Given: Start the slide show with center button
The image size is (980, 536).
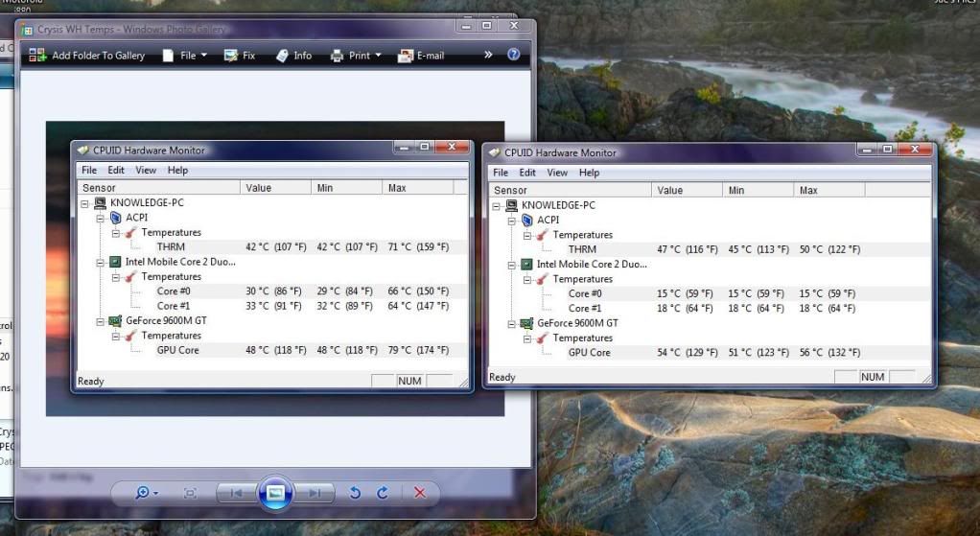Looking at the screenshot, I should tap(275, 493).
